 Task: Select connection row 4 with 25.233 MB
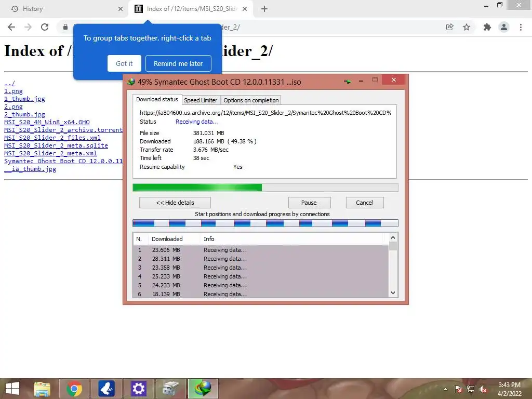261,276
